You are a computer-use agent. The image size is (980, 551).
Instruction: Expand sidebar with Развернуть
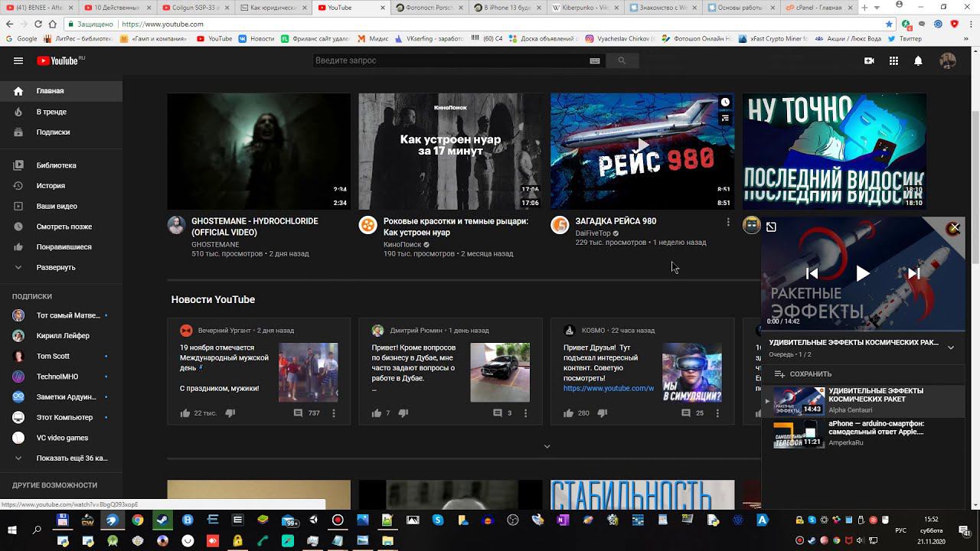61,268
